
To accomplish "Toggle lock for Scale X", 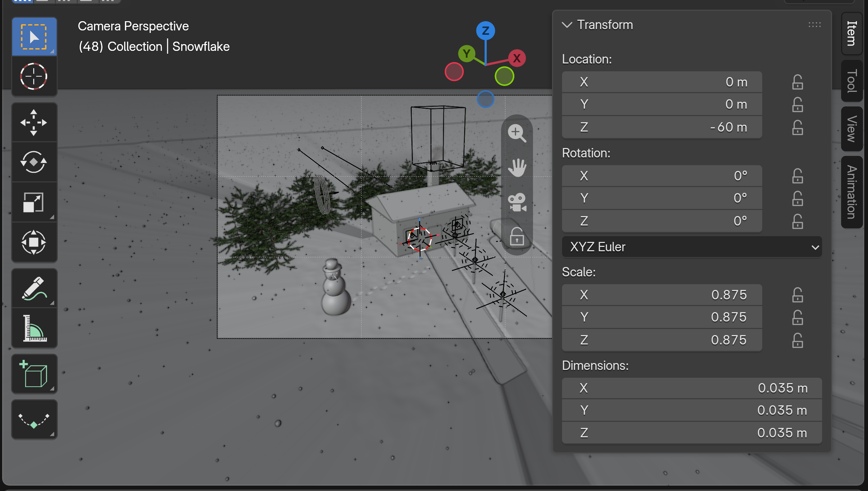I will [x=797, y=295].
